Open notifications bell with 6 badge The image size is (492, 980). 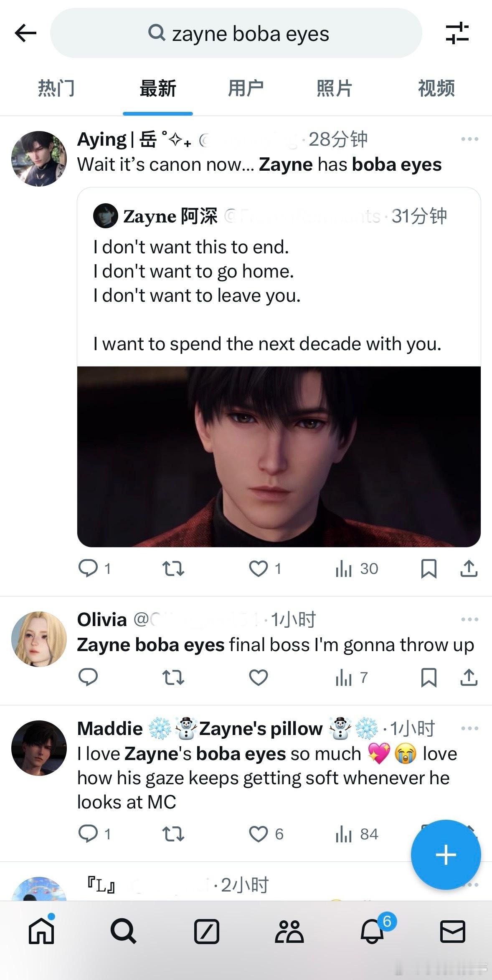coord(372,931)
